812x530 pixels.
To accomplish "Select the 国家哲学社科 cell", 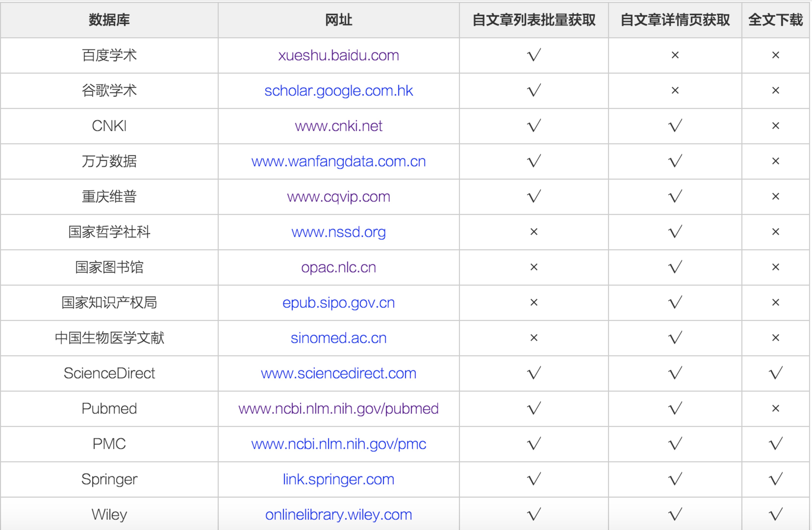I will point(109,232).
